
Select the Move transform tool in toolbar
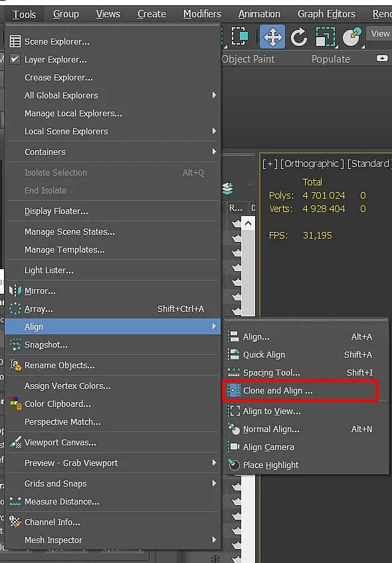tap(272, 37)
